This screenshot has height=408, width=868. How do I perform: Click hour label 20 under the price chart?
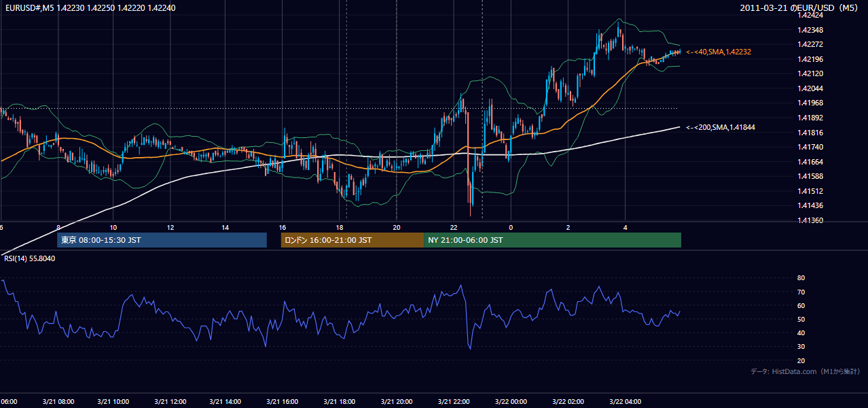(397, 228)
